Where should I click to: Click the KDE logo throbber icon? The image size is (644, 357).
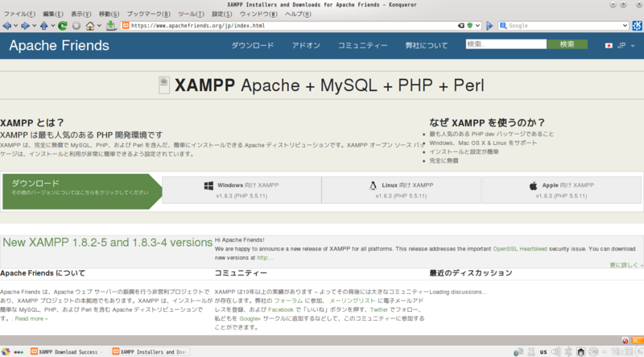pos(638,26)
